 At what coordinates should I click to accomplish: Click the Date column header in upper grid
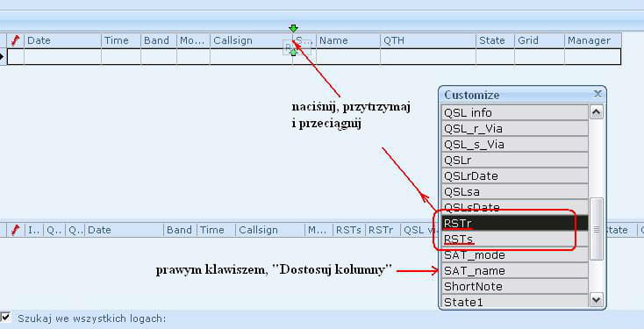(62, 40)
